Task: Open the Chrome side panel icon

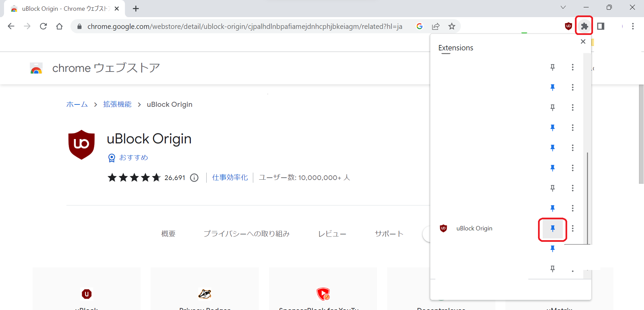Action: (x=600, y=26)
